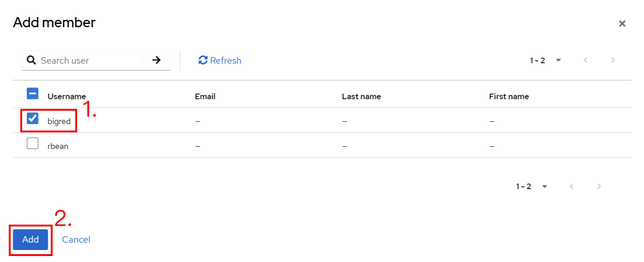Click the Email column header
The height and width of the screenshot is (262, 644).
click(205, 96)
